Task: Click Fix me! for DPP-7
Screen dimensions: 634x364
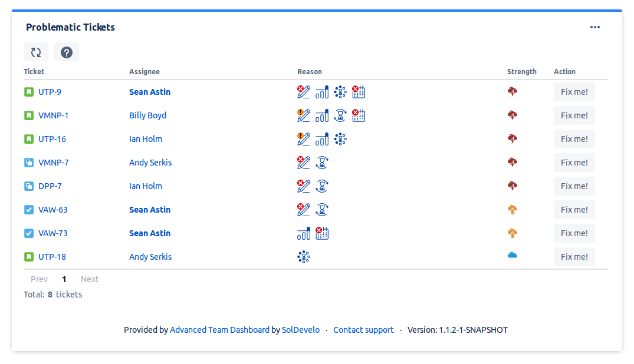Action: (x=574, y=186)
